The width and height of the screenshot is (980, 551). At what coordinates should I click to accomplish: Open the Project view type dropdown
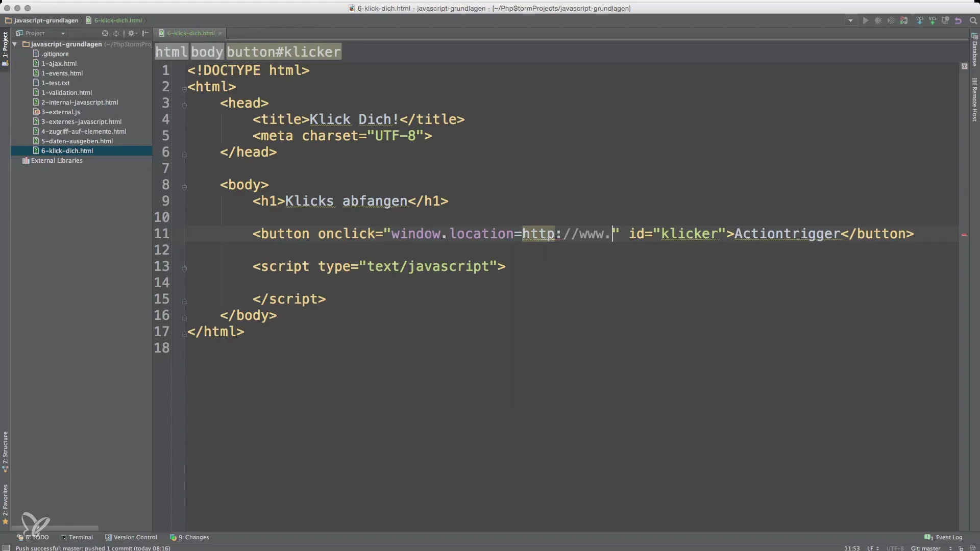point(41,33)
